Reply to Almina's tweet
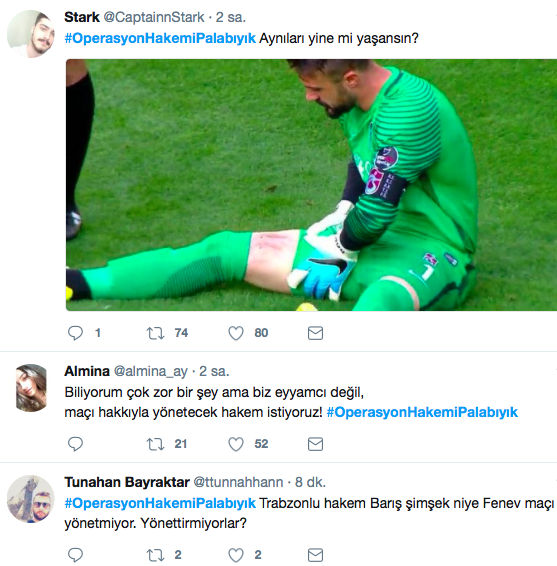Viewport: 557px width, 566px height. (x=75, y=444)
